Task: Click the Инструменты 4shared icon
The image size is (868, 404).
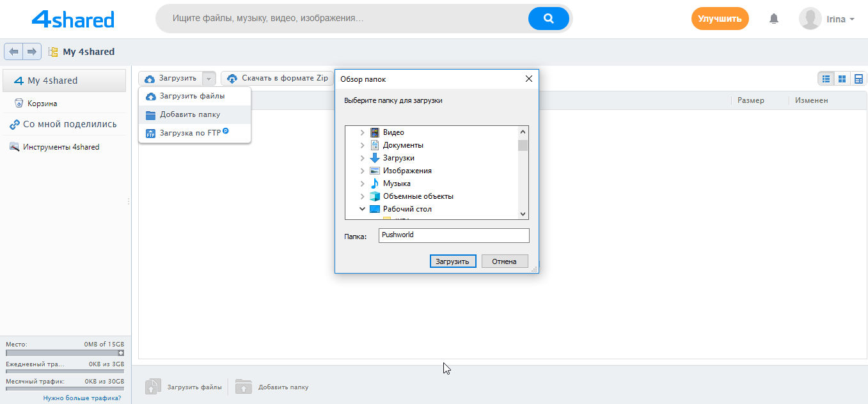Action: tap(14, 147)
